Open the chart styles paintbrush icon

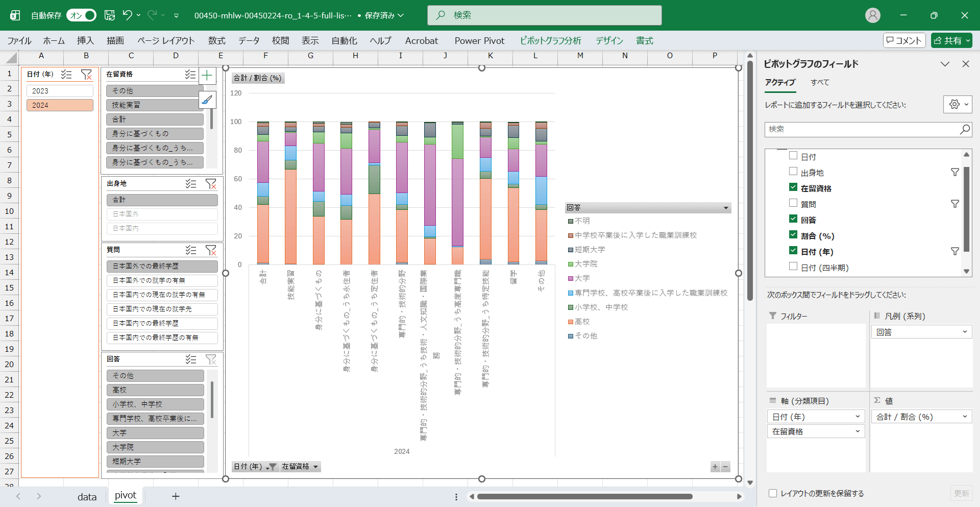click(x=207, y=100)
